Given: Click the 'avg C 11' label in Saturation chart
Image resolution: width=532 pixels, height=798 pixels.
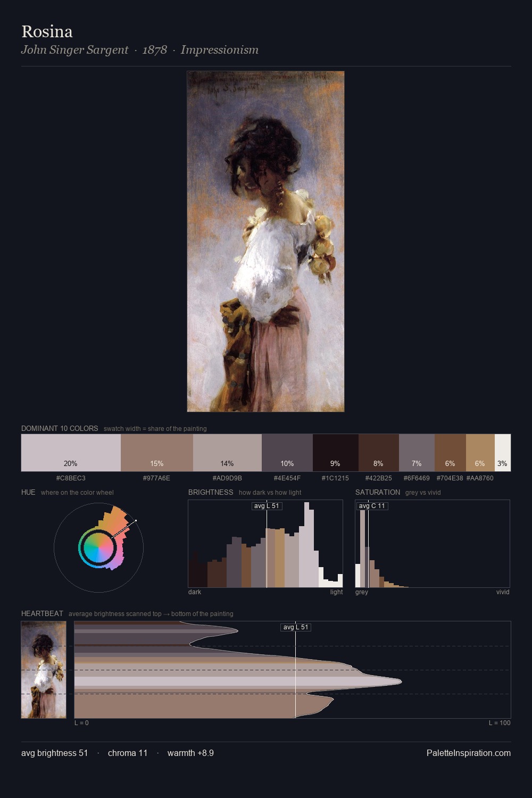Looking at the screenshot, I should click(x=372, y=506).
